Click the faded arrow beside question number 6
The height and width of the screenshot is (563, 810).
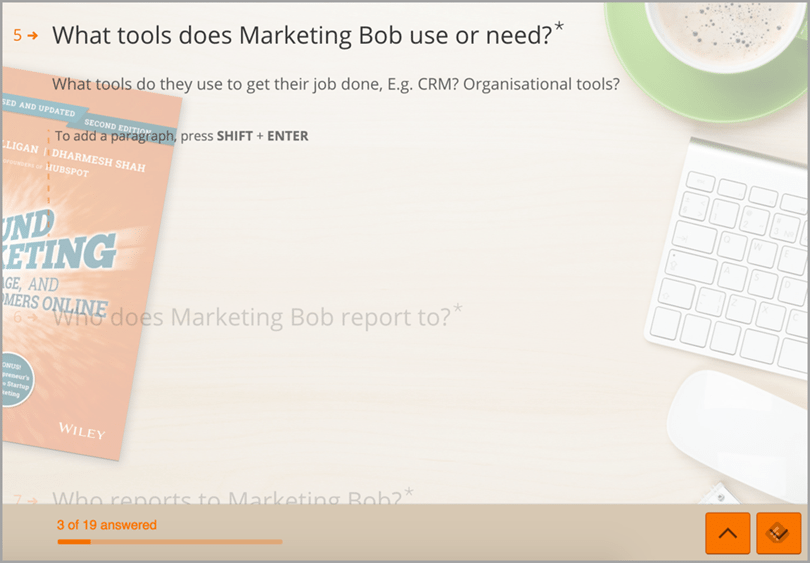33,318
